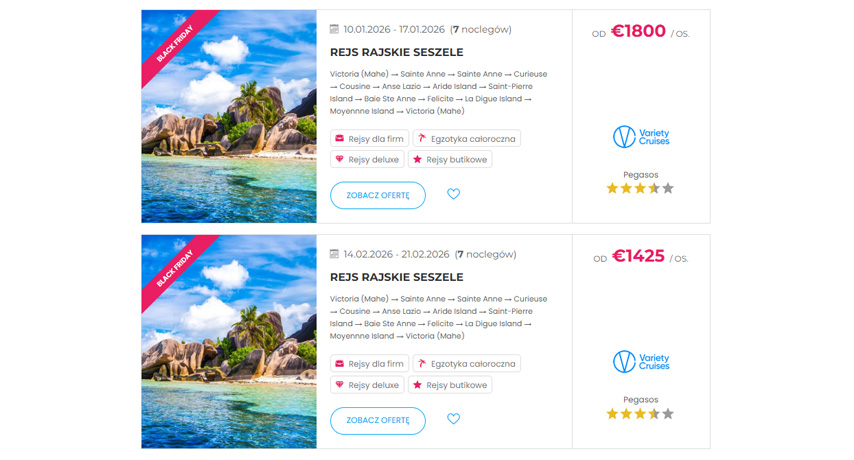Screen dimensions: 854x460
Task: Select Rejsy dla firm tag in second offer
Action: coord(369,363)
